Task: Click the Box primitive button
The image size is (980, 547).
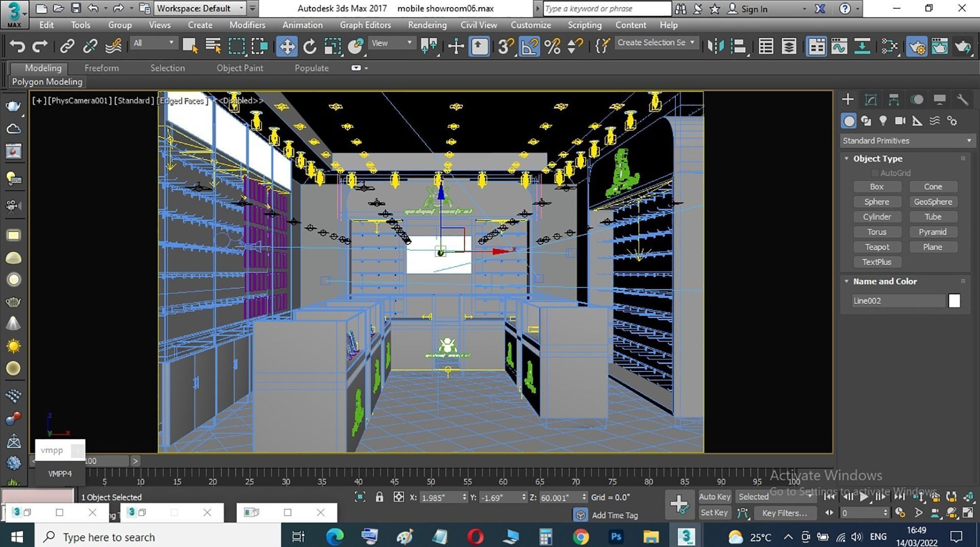Action: point(877,187)
